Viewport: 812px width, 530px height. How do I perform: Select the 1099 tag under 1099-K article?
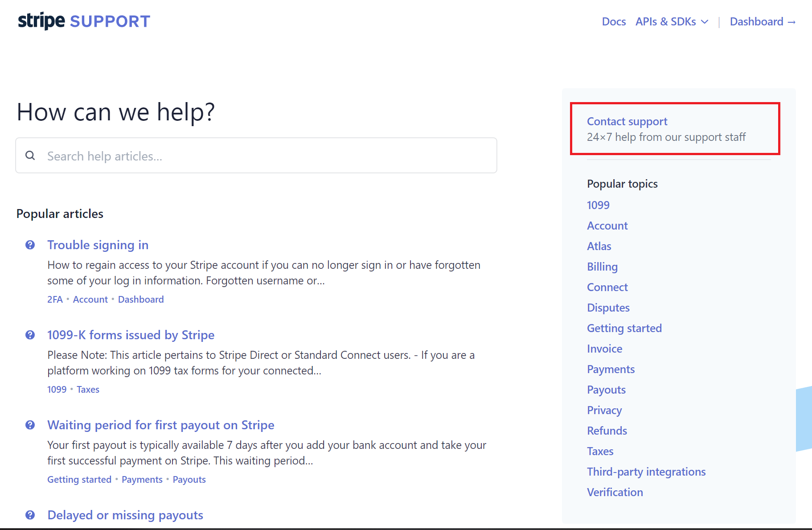57,390
